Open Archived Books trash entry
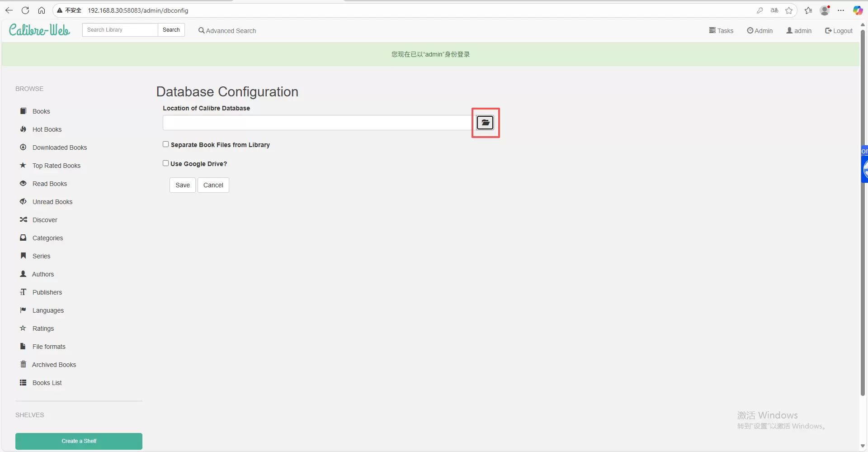Image resolution: width=868 pixels, height=452 pixels. point(54,365)
